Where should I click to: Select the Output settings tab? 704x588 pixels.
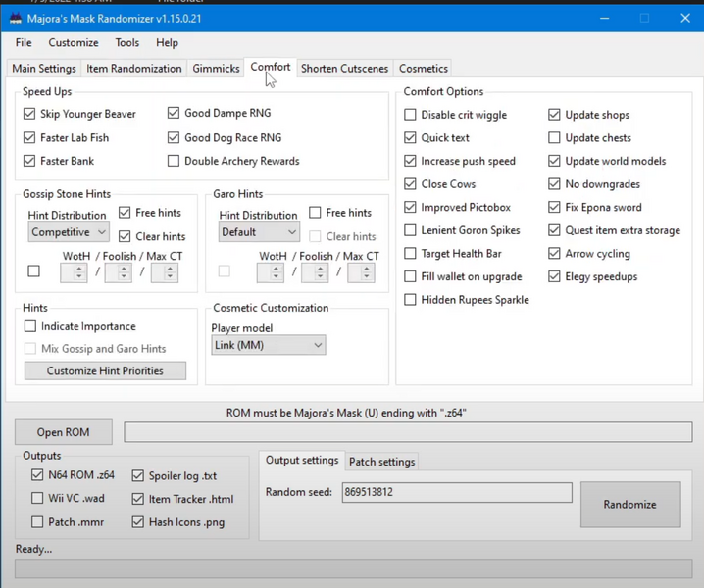click(x=302, y=461)
